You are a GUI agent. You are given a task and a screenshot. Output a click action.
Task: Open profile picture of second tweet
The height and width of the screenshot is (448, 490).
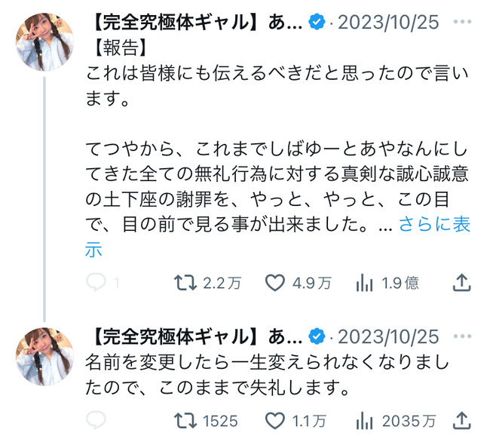[x=44, y=356]
